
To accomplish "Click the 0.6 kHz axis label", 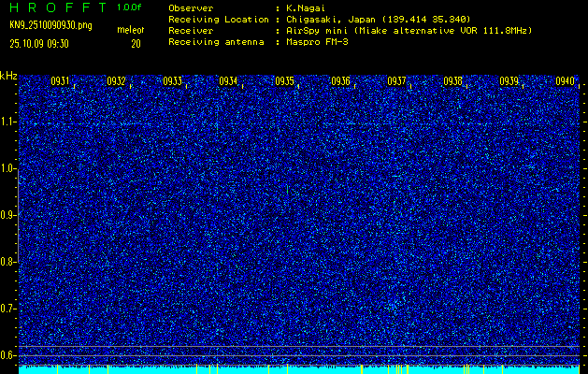I will point(8,354).
